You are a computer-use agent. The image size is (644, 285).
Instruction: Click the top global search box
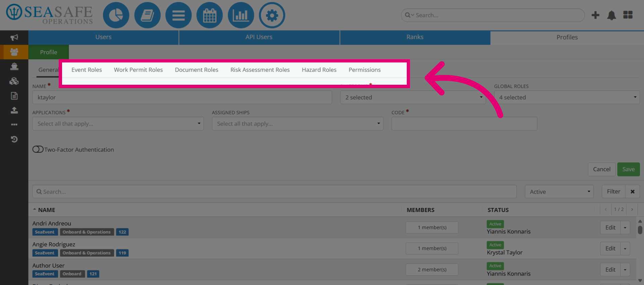click(x=493, y=15)
